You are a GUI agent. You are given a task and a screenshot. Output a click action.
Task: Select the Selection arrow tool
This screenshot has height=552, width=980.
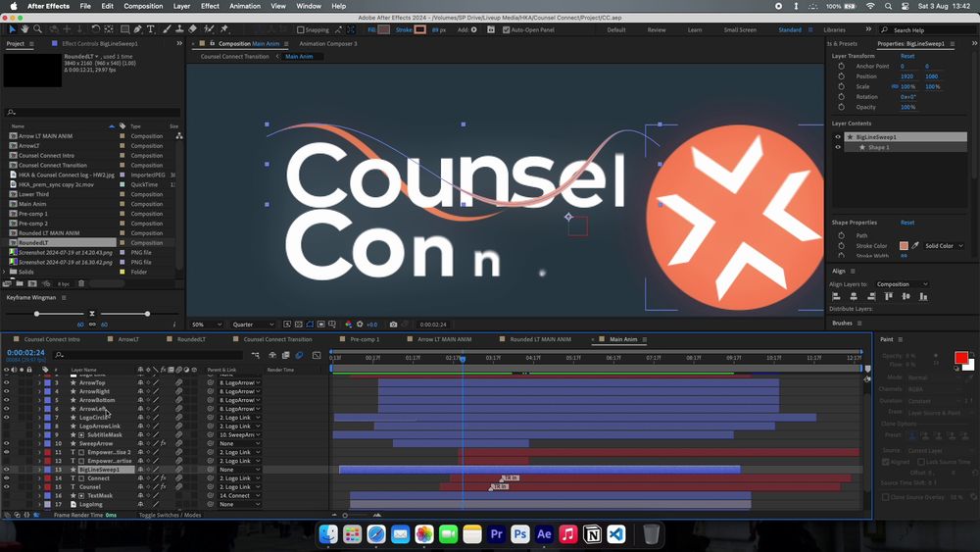point(12,29)
